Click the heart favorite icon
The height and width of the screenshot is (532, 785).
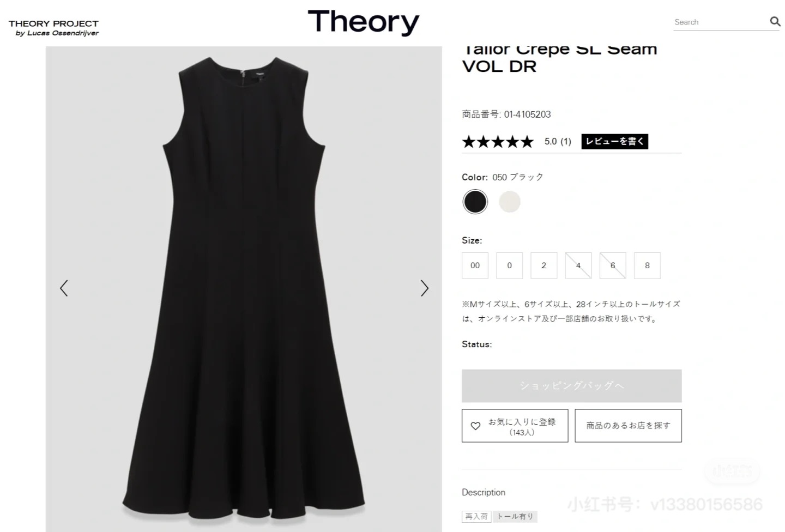click(x=475, y=426)
